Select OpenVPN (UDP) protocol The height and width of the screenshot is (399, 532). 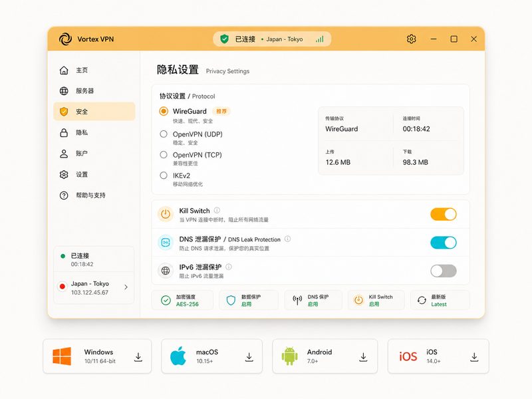click(164, 134)
